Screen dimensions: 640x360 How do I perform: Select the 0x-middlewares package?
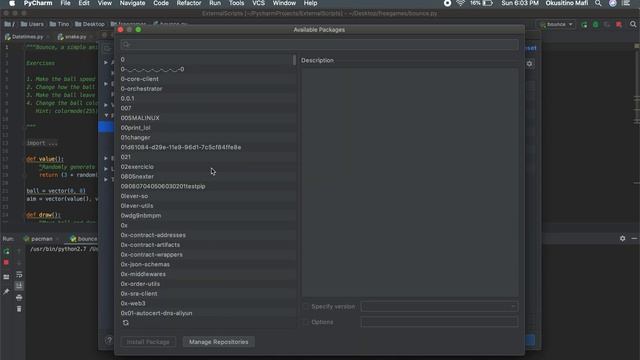pos(207,274)
